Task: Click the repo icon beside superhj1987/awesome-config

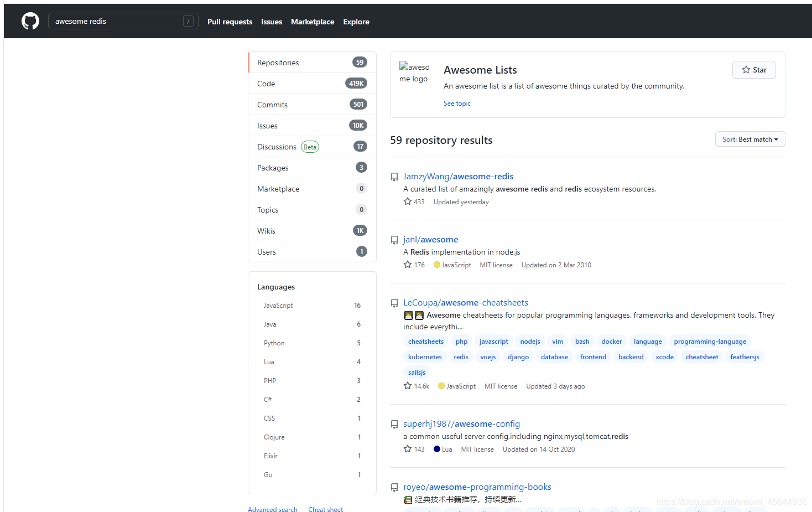Action: click(394, 425)
